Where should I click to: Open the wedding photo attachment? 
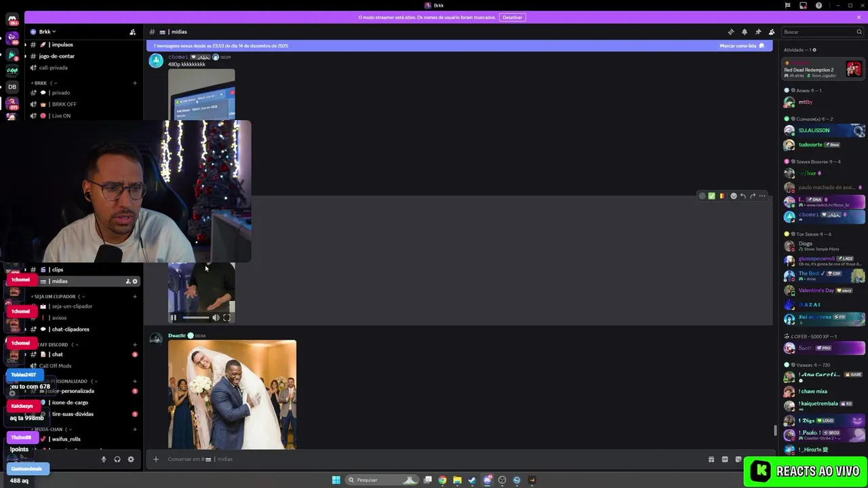tap(232, 394)
